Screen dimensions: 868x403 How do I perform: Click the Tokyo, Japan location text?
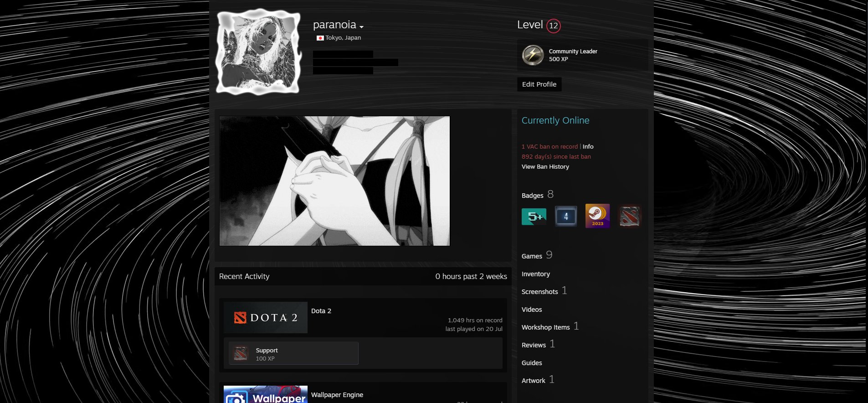pos(343,38)
